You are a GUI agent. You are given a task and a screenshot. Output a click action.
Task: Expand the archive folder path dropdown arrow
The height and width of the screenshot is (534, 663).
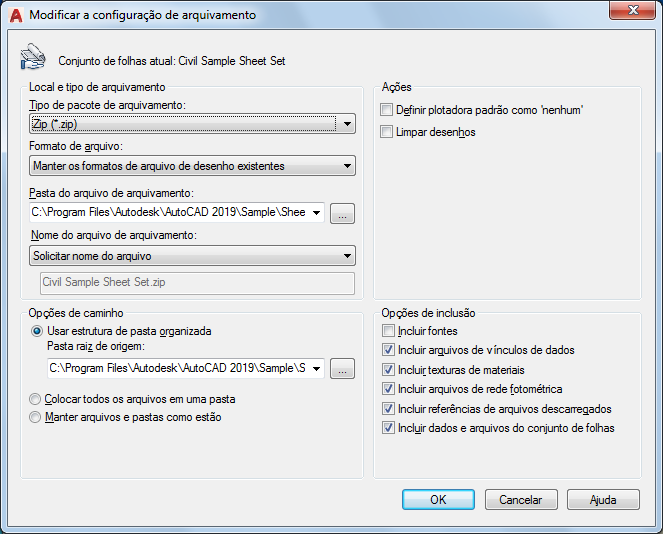pyautogui.click(x=316, y=213)
